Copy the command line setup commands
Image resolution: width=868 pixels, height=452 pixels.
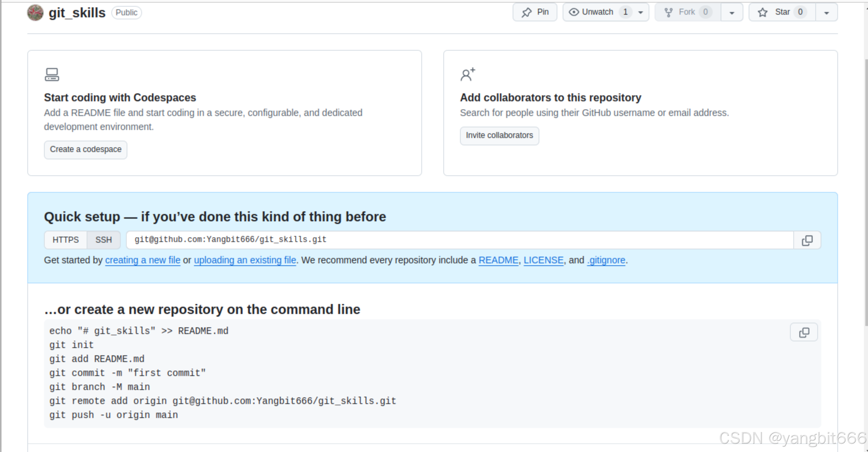[x=804, y=332]
